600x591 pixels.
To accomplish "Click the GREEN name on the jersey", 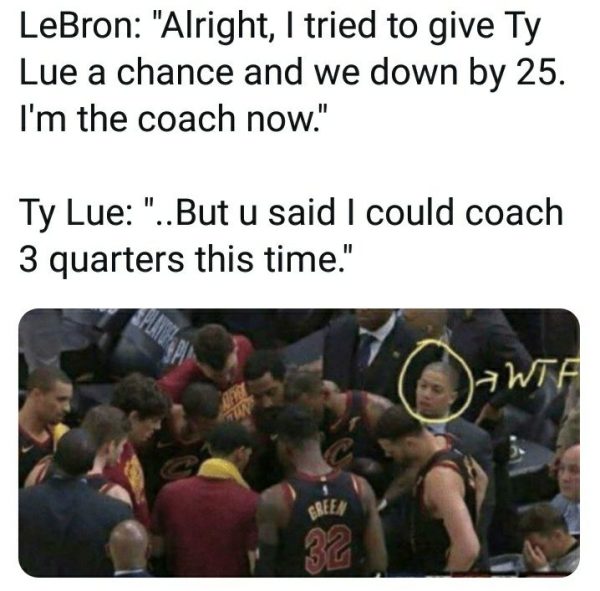I will pyautogui.click(x=329, y=508).
